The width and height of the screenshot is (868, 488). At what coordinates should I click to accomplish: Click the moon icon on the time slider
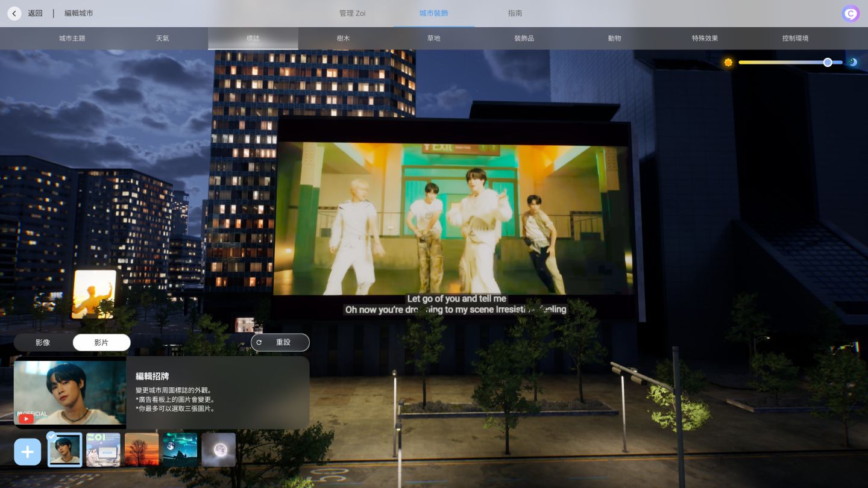(x=853, y=63)
